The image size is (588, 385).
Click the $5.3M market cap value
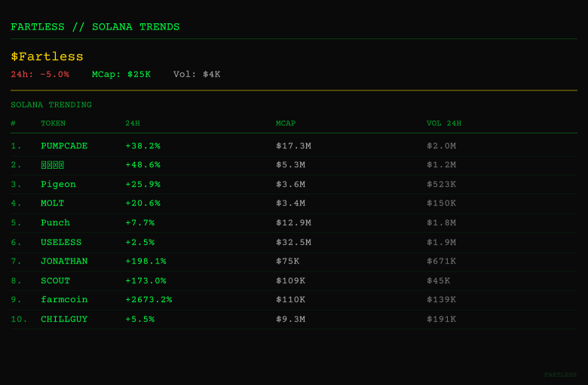pos(291,165)
